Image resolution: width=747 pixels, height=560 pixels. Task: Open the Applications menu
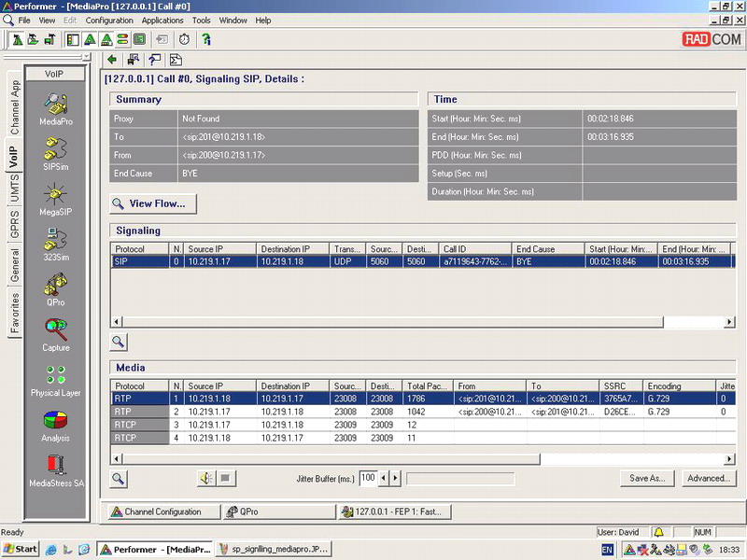pyautogui.click(x=162, y=21)
